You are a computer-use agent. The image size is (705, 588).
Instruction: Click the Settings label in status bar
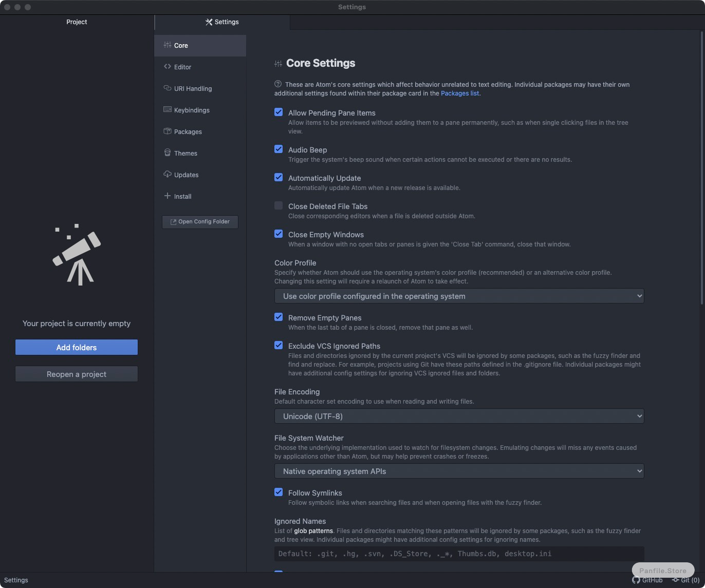tap(16, 580)
